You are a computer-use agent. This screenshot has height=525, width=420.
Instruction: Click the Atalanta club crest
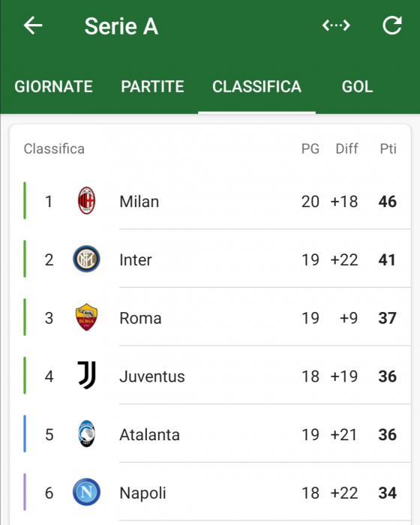86,433
